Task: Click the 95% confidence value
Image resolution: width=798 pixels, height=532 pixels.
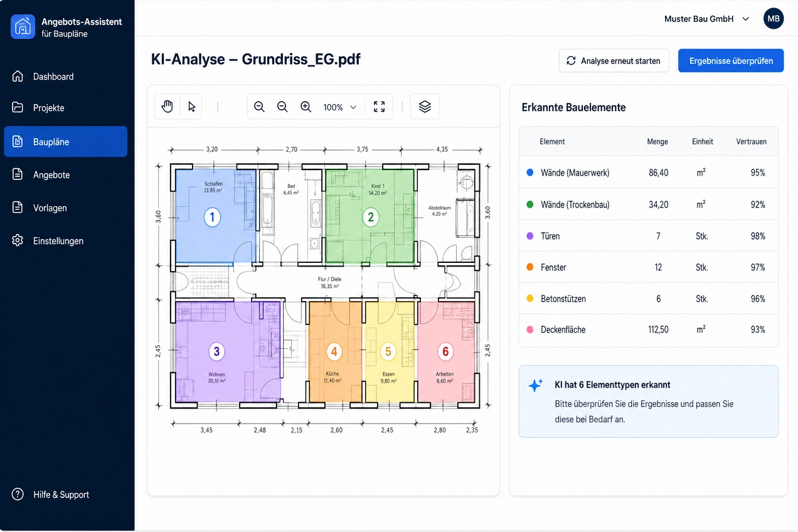Action: pyautogui.click(x=758, y=173)
